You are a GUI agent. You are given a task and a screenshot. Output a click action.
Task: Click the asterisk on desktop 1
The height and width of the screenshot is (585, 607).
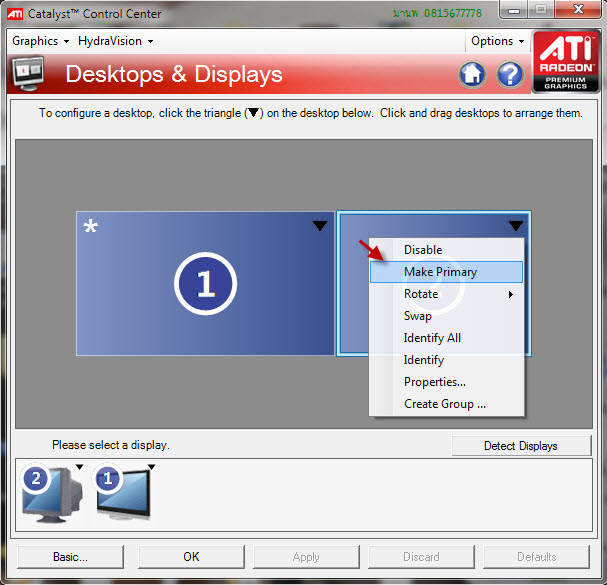91,226
